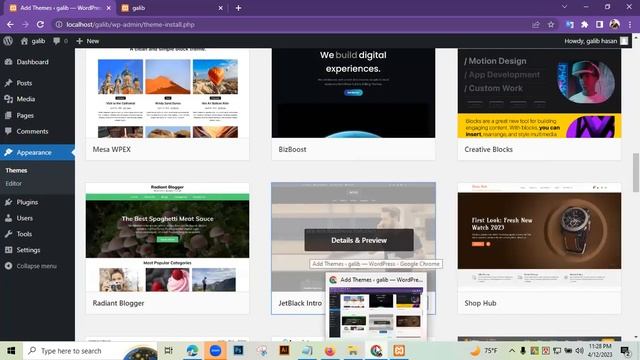
Task: Open Photoshop from the taskbar
Action: [x=238, y=351]
